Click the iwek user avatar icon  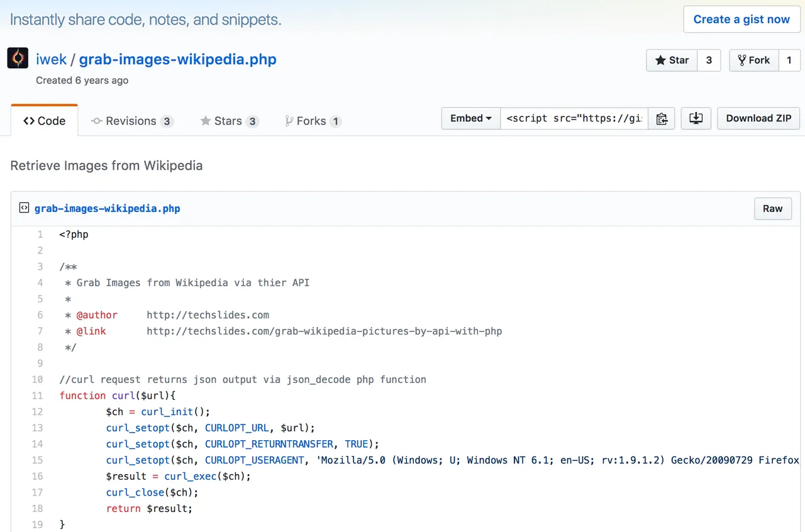click(18, 58)
